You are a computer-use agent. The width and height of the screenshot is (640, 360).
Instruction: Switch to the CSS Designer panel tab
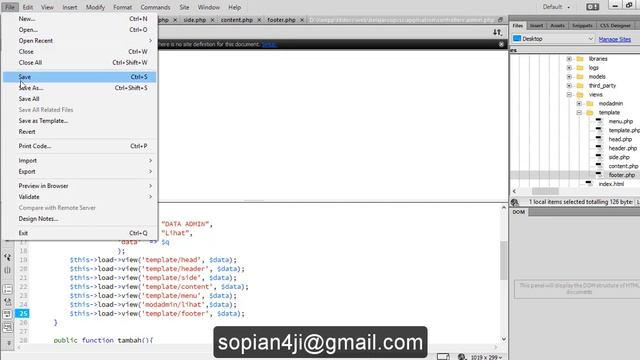click(x=615, y=26)
